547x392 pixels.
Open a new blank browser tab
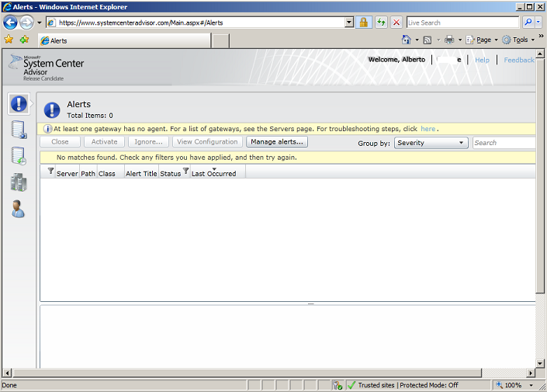(x=221, y=41)
